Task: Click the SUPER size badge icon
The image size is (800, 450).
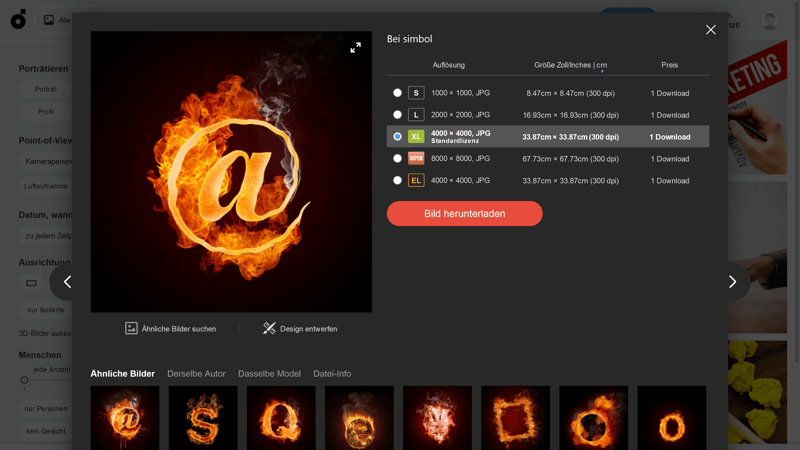Action: pos(416,159)
